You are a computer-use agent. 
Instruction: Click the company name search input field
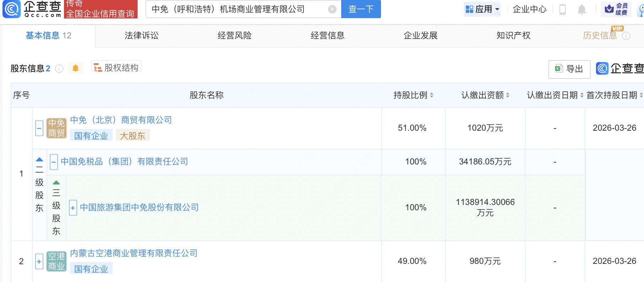click(236, 9)
